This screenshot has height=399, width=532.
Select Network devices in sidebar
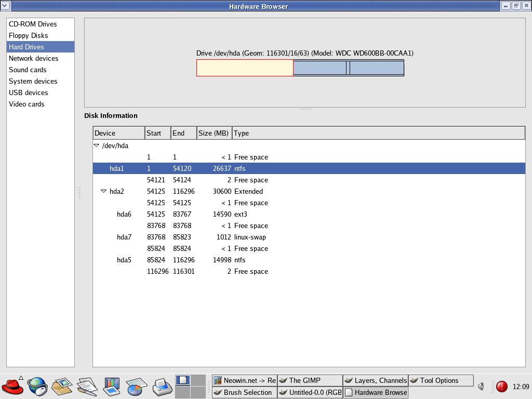pyautogui.click(x=34, y=58)
